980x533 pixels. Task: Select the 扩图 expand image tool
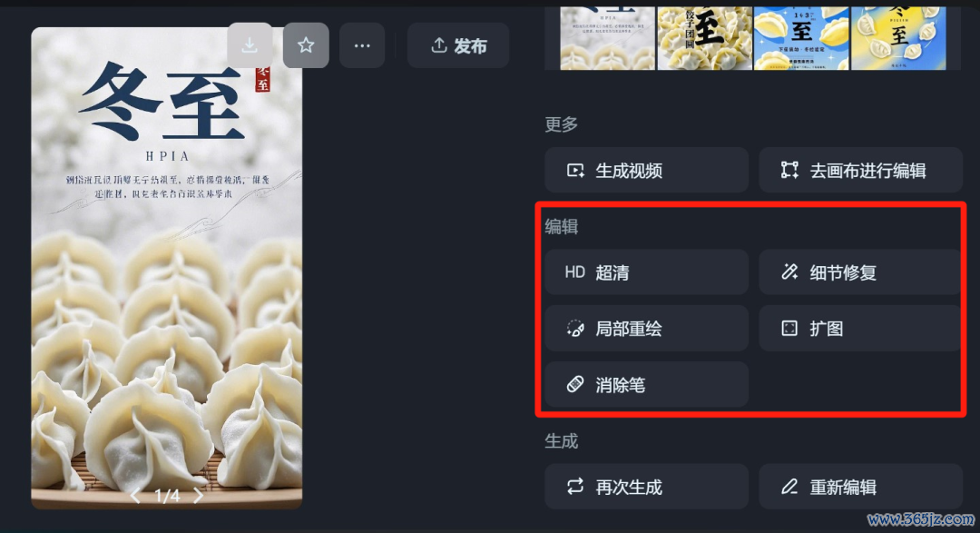860,329
